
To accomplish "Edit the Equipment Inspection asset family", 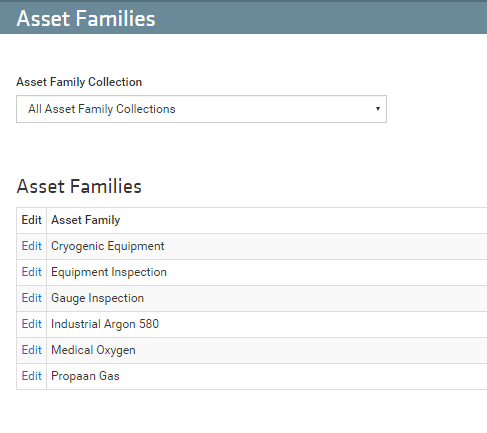I will (32, 272).
